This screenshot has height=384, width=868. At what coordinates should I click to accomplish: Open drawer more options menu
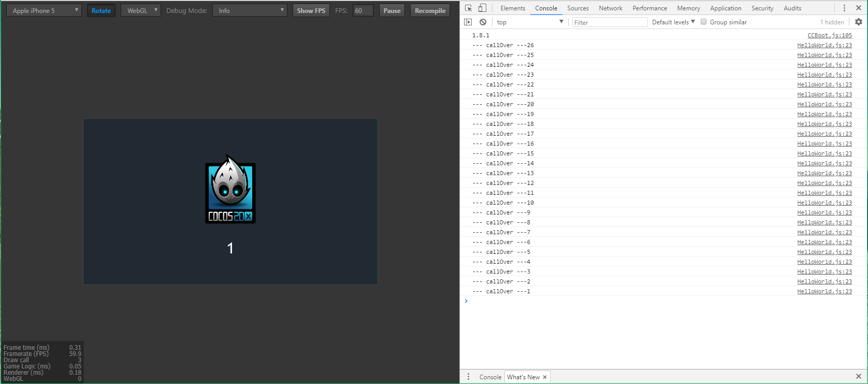(468, 377)
